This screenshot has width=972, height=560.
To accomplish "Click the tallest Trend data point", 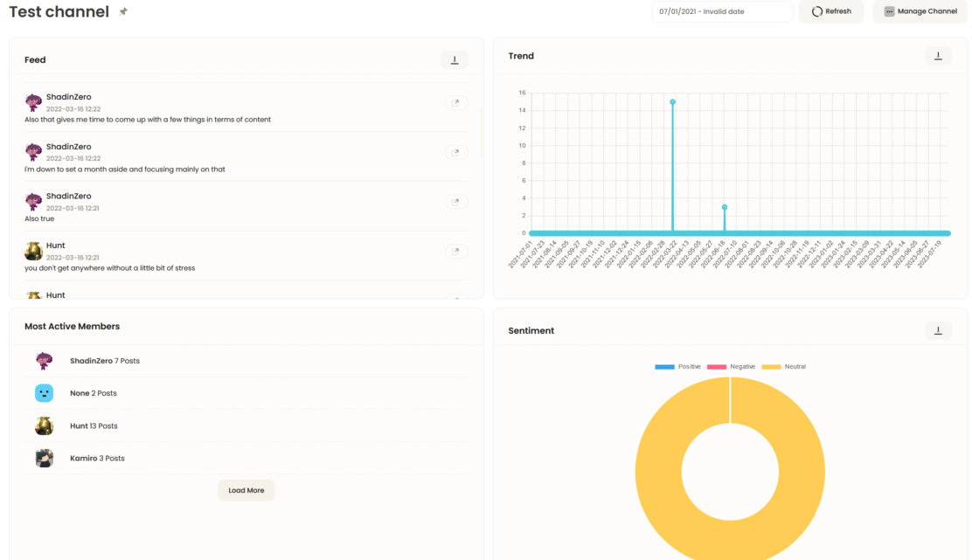I will (x=672, y=102).
